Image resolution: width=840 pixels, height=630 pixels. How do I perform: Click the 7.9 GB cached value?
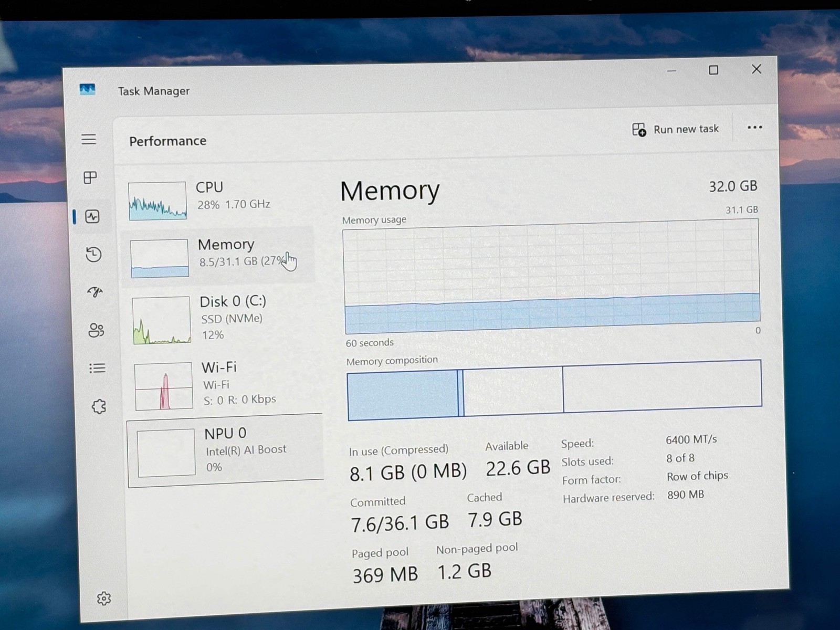pyautogui.click(x=495, y=519)
